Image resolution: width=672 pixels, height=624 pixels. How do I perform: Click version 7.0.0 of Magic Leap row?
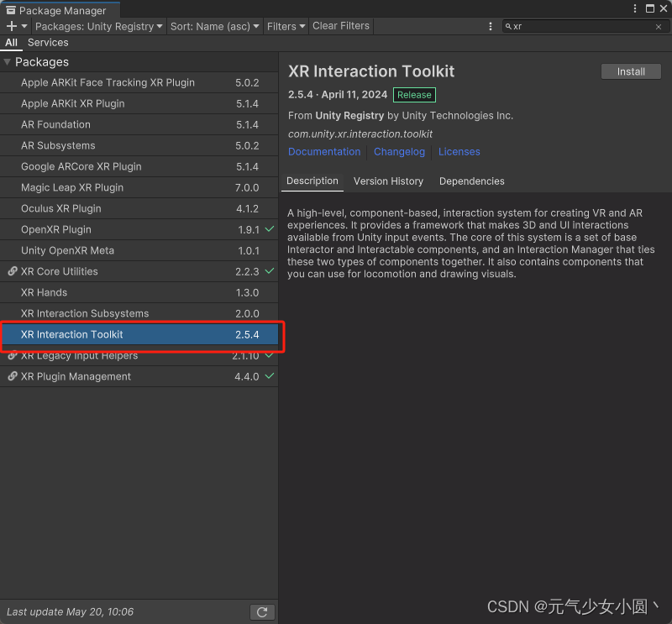247,188
